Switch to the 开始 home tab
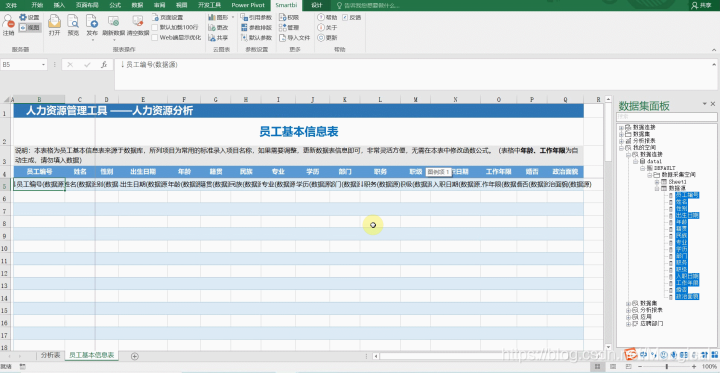The height and width of the screenshot is (373, 720). 38,5
